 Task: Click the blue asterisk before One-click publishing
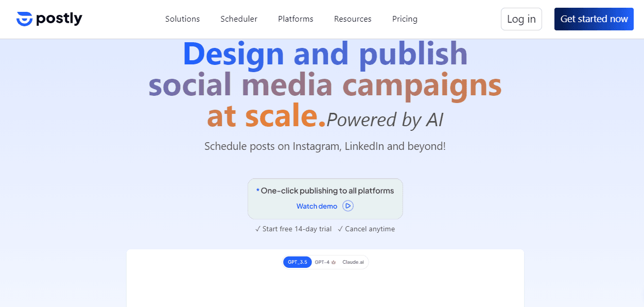[258, 191]
